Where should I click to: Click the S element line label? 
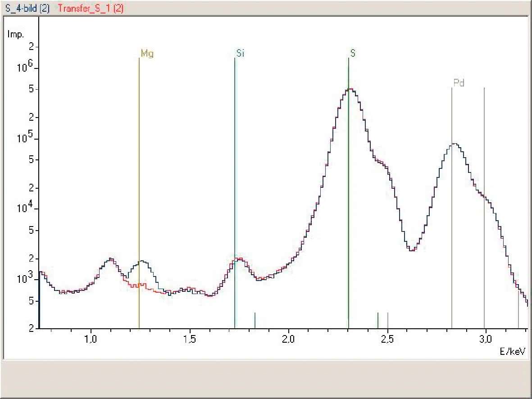click(353, 53)
